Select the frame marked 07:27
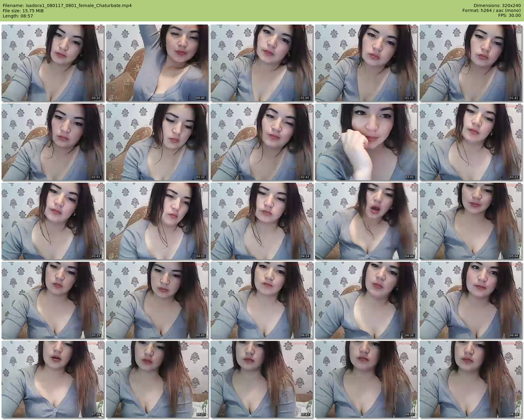Viewport: 524px width, 420px height. 157,379
